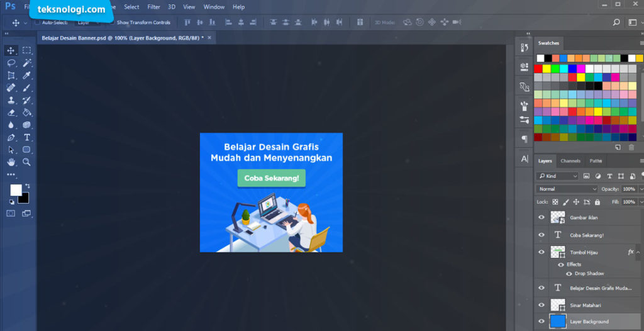Close the Belajar Desain Banner.psd tab
644x331 pixels.
(x=209, y=38)
